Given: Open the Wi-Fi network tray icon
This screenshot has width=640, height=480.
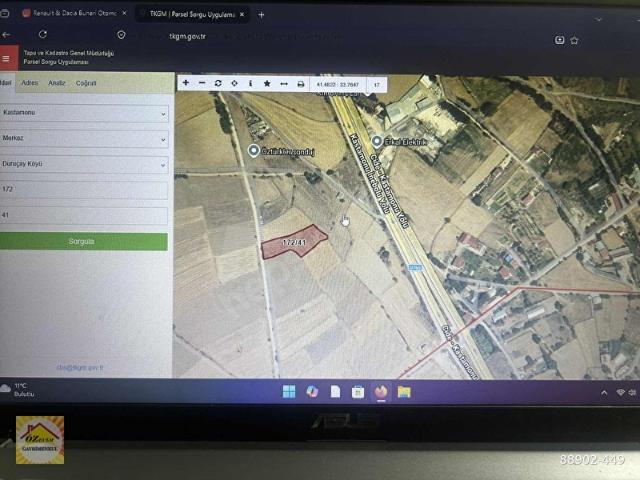Looking at the screenshot, I should click(621, 392).
